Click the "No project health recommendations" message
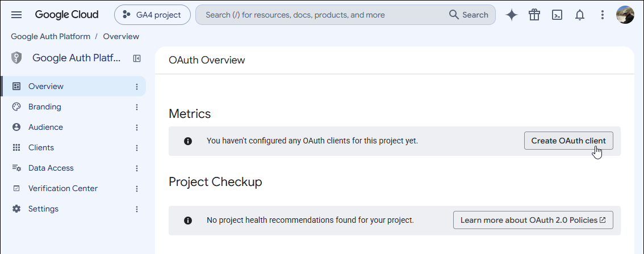644x254 pixels. tap(310, 220)
